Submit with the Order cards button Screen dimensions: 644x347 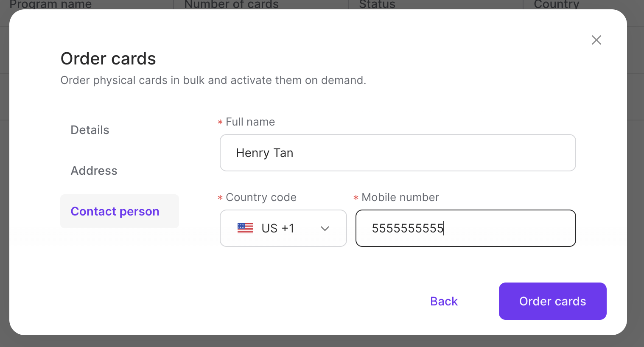(x=552, y=301)
